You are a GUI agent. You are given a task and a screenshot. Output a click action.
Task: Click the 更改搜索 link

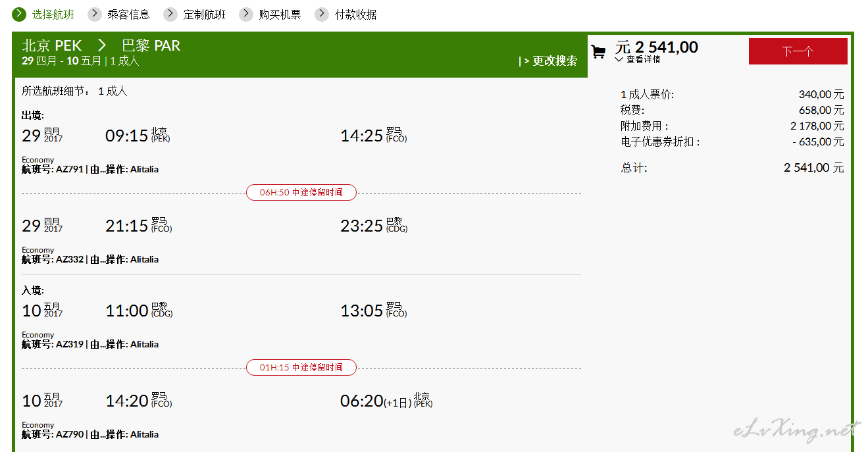pos(548,61)
